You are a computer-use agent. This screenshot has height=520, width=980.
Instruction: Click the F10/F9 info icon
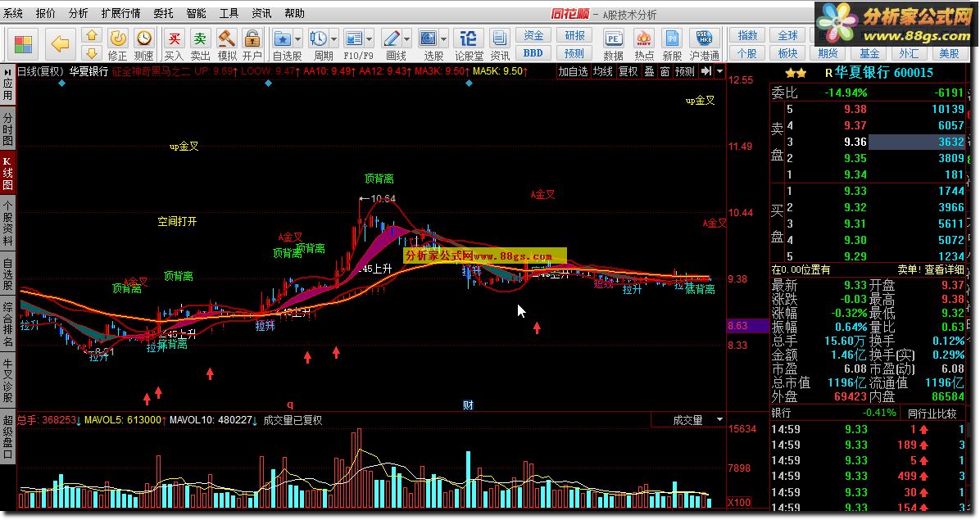(354, 38)
